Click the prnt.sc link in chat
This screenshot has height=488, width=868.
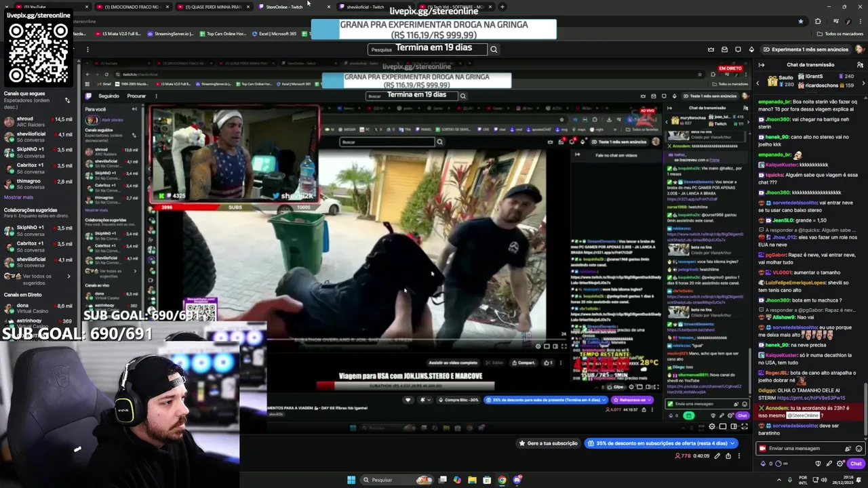pos(811,398)
